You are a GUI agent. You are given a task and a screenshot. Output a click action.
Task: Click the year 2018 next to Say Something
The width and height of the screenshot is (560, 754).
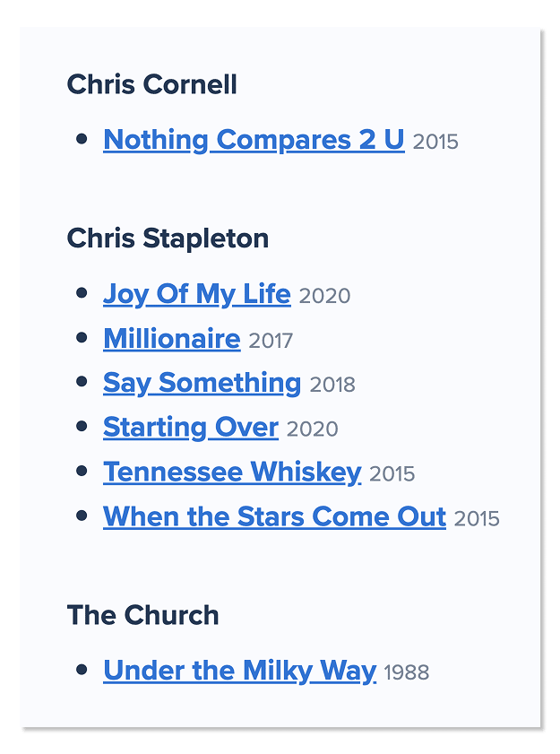(x=332, y=385)
